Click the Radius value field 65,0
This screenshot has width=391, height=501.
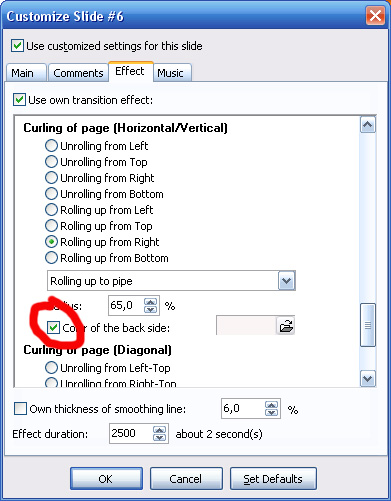tap(126, 305)
